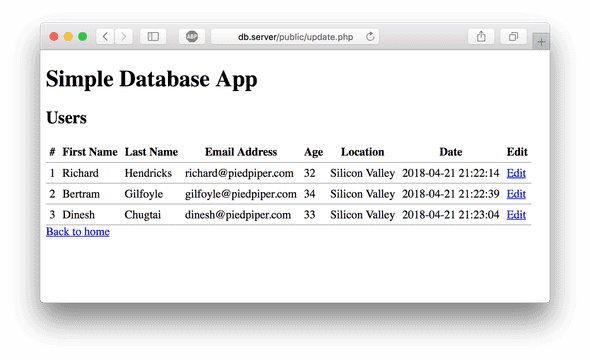Select the dinesh@piedpiper.com email cell

click(238, 214)
